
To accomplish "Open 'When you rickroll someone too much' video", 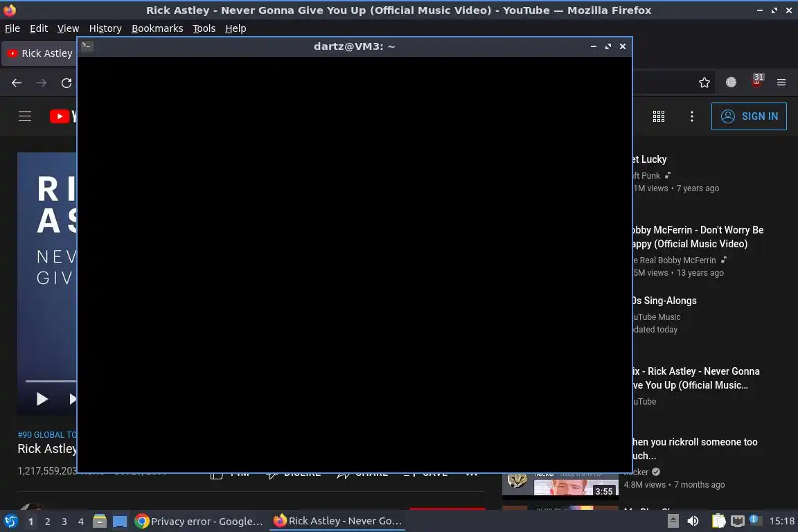I will [x=694, y=449].
